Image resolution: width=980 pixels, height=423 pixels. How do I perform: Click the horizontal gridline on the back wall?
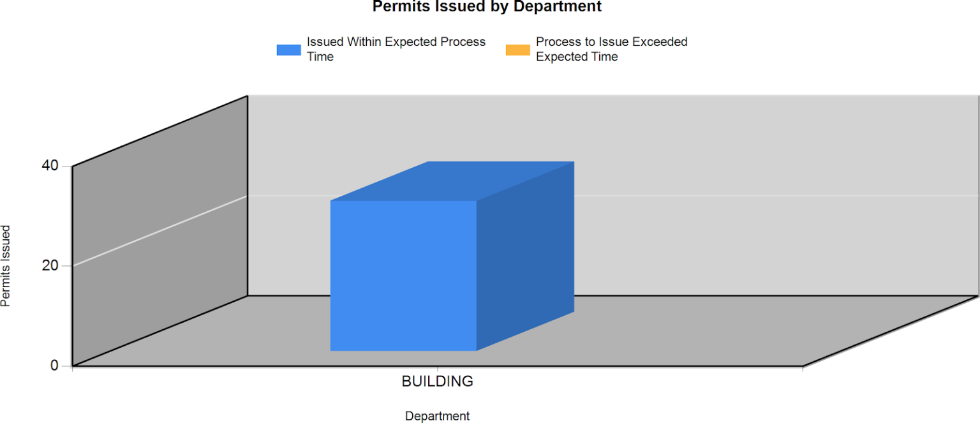pos(766,195)
